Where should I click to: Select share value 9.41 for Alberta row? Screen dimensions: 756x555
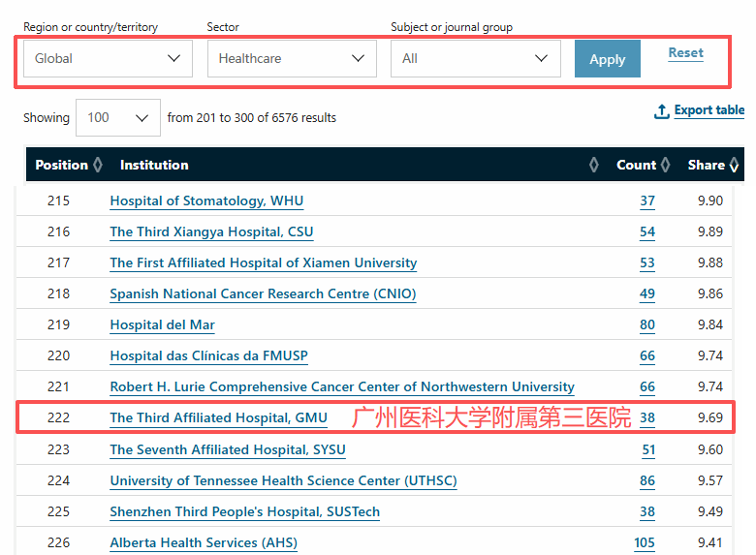click(x=709, y=543)
